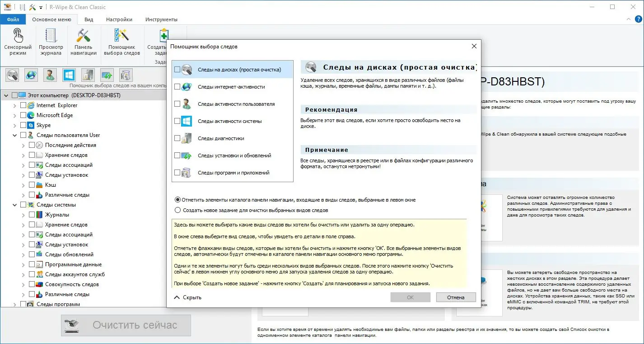Click the internet activity globe toolbar icon
Screen dimensions: 644x344
click(x=31, y=75)
